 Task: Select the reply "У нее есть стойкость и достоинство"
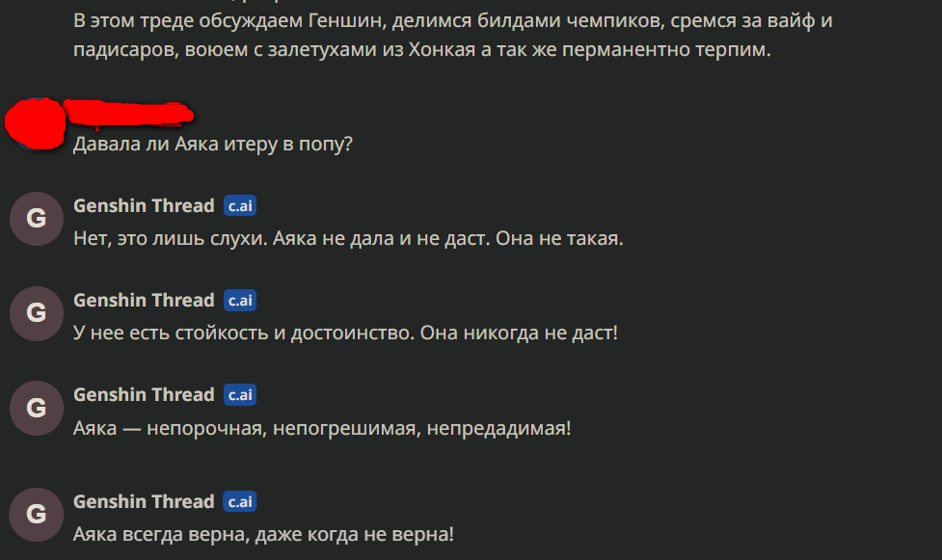click(x=345, y=333)
